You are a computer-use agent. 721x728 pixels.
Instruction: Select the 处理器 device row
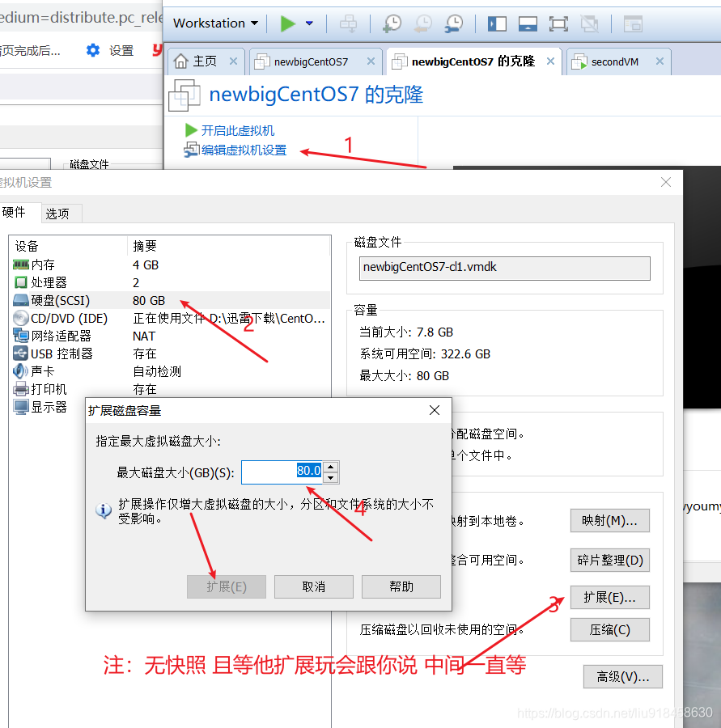(170, 282)
